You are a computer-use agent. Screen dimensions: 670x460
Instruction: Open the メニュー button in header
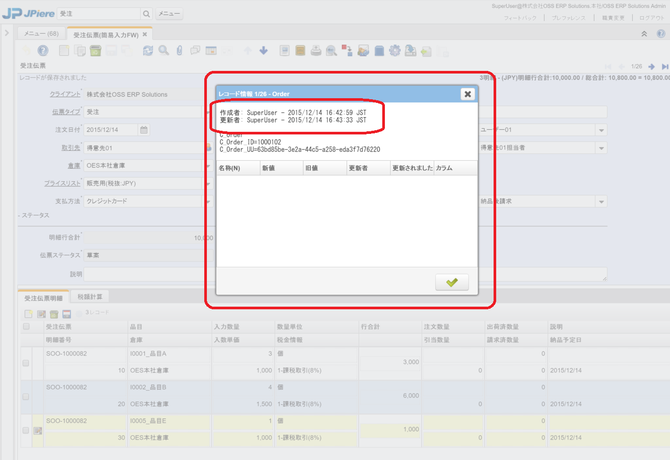pos(169,14)
